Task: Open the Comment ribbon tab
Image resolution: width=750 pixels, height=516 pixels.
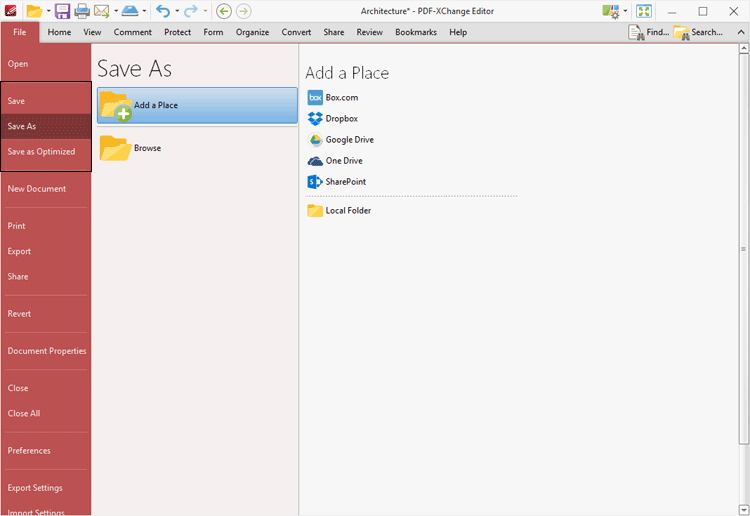Action: tap(132, 32)
